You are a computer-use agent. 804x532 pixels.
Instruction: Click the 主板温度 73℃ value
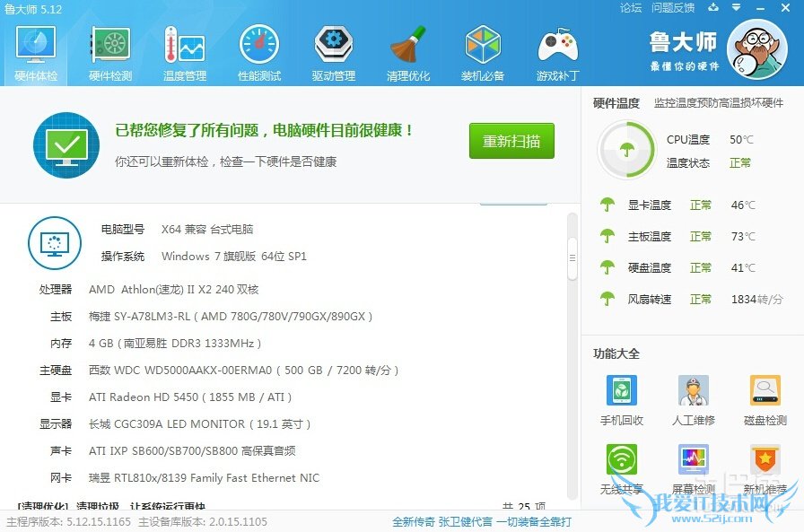743,236
